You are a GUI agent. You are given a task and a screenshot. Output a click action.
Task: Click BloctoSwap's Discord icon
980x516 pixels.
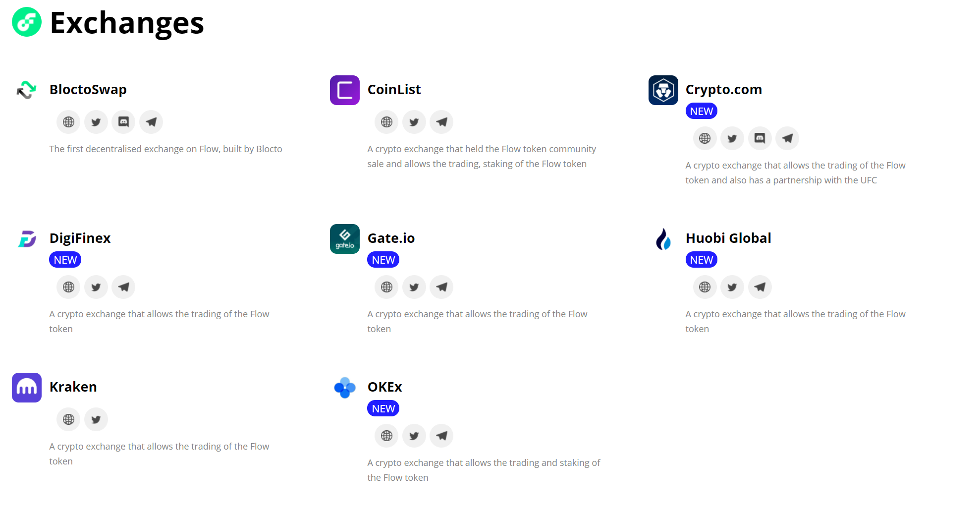[x=123, y=122]
